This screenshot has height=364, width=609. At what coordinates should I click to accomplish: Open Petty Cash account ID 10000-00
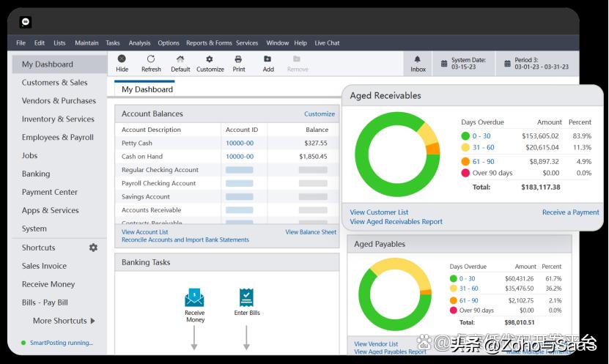240,144
